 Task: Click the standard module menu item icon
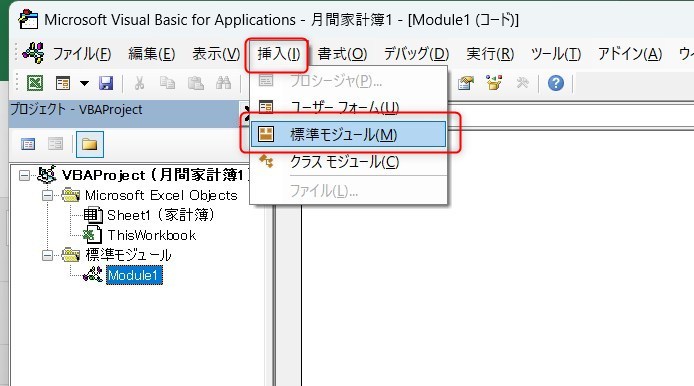[266, 134]
